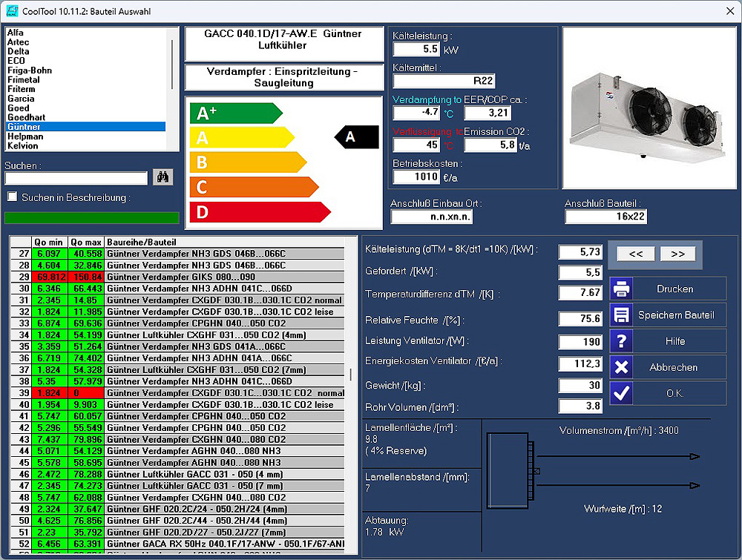Open Hilfe button

click(x=668, y=341)
